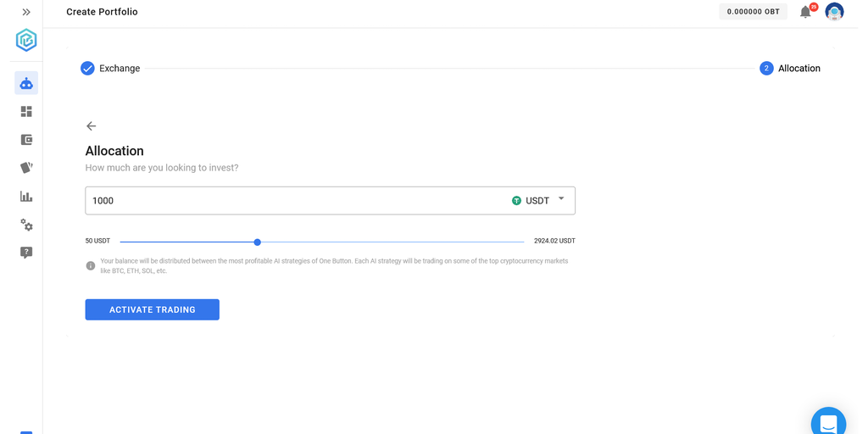Open the bar chart statistics icon
The width and height of the screenshot is (868, 434).
pyautogui.click(x=26, y=197)
